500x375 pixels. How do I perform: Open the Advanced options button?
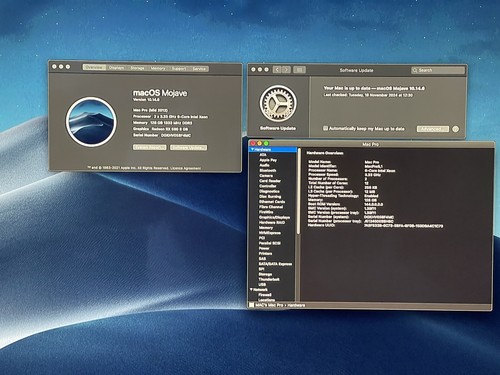[433, 129]
